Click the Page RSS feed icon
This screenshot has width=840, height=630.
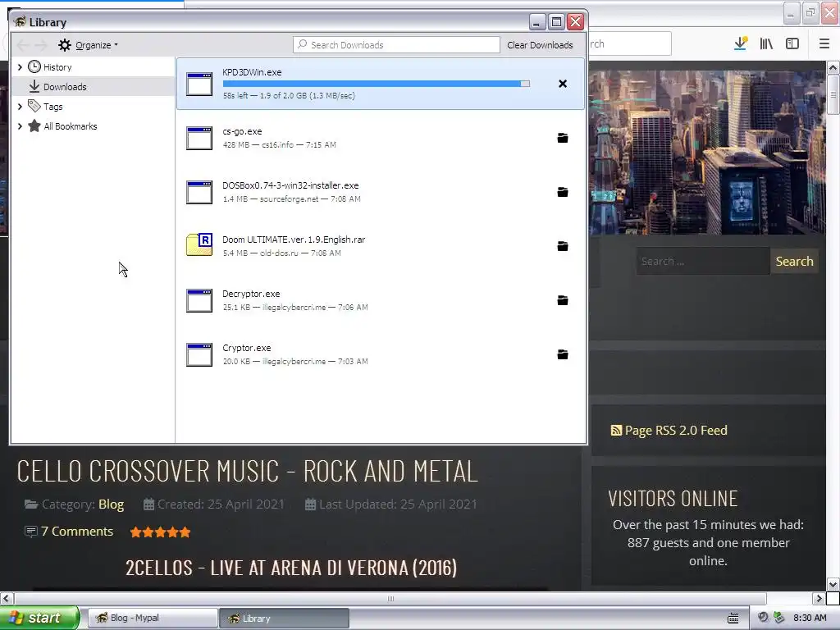[616, 430]
